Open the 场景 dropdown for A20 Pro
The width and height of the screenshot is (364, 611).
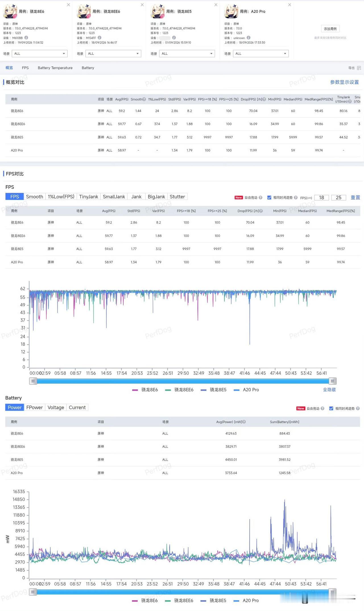click(x=261, y=54)
